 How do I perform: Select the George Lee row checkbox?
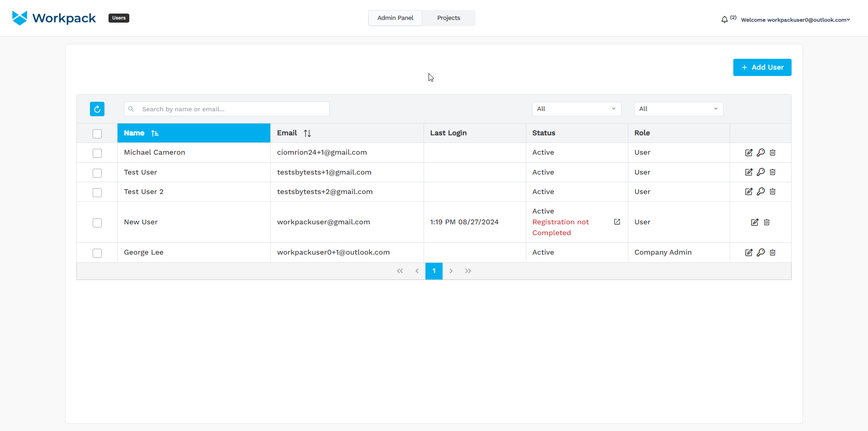(97, 253)
